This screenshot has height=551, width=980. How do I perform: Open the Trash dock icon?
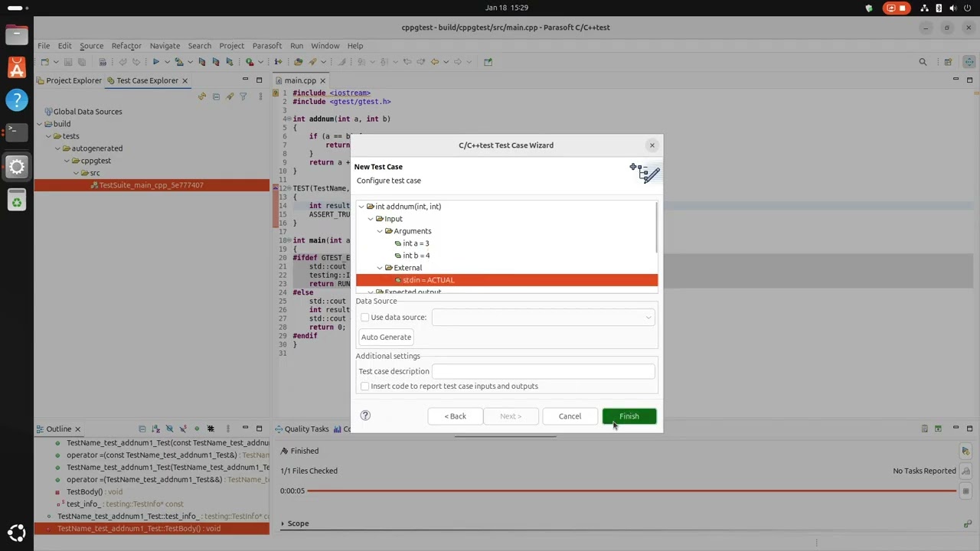point(17,202)
